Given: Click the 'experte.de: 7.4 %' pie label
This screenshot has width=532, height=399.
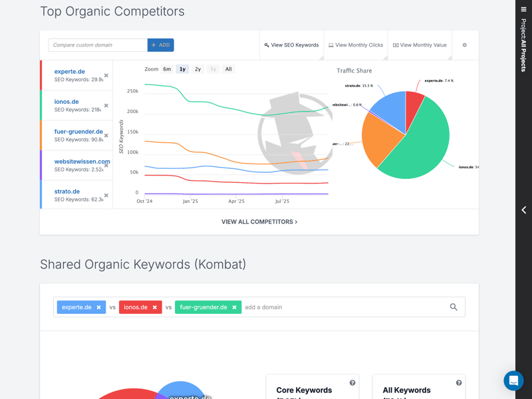Looking at the screenshot, I should coord(439,80).
